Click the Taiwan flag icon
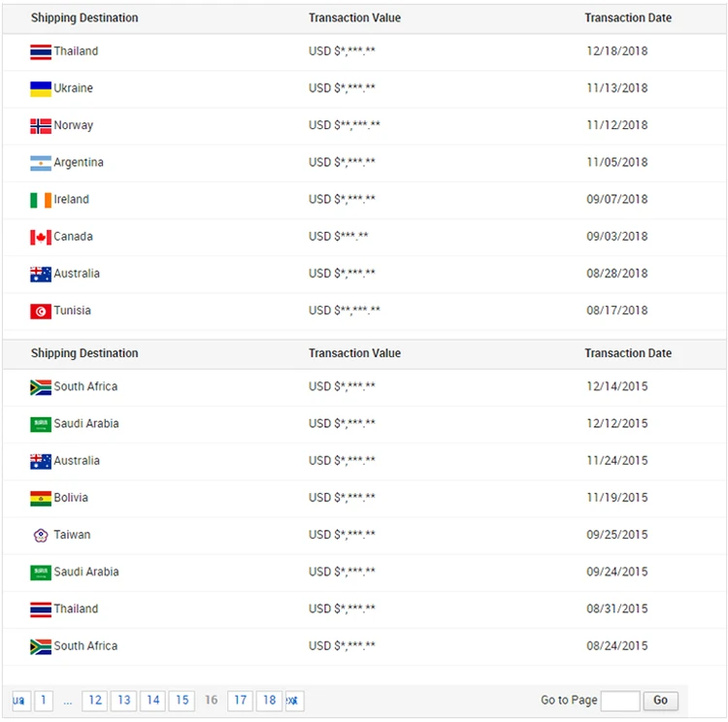728x722 pixels. coord(40,535)
